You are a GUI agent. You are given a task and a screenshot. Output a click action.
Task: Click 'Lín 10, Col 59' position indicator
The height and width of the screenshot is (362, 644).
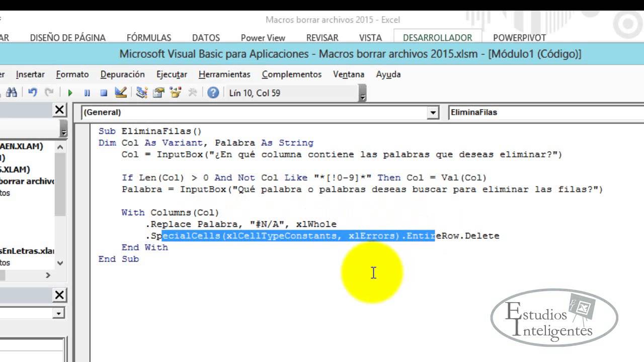coord(255,93)
